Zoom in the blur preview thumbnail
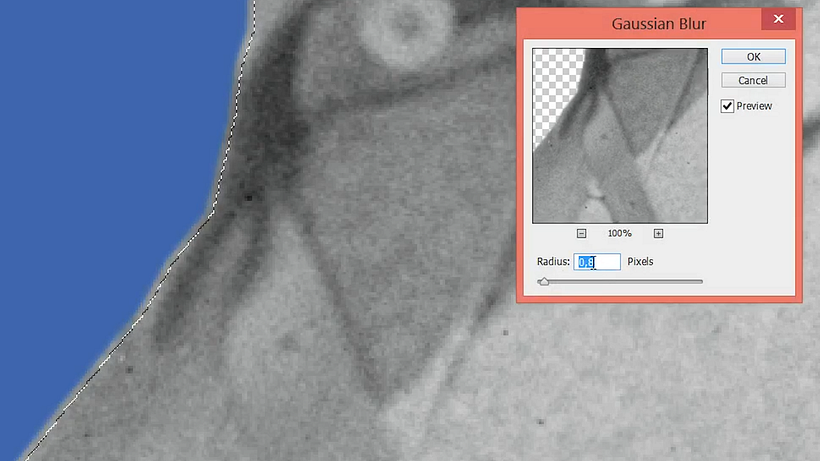The height and width of the screenshot is (461, 820). [x=658, y=234]
